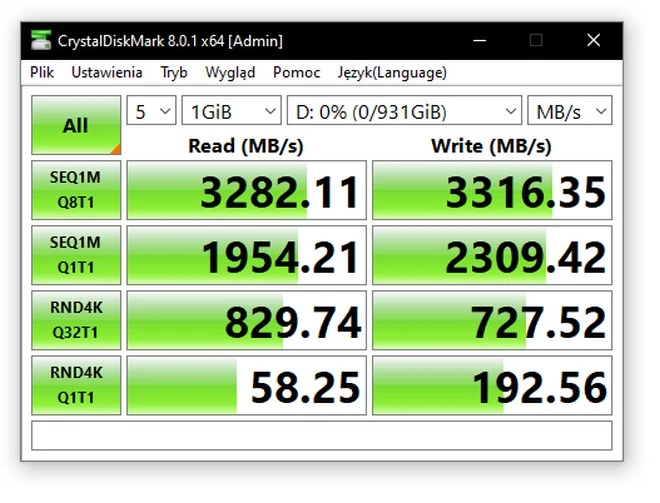Click the 192.56 random write result
660x503 pixels.
coord(491,385)
